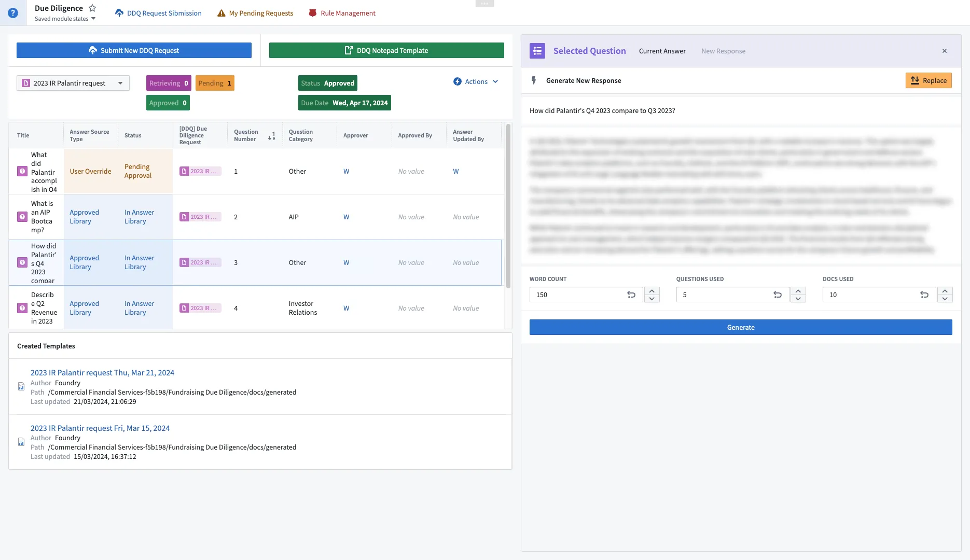Click the Status Approved badge

[x=328, y=83]
